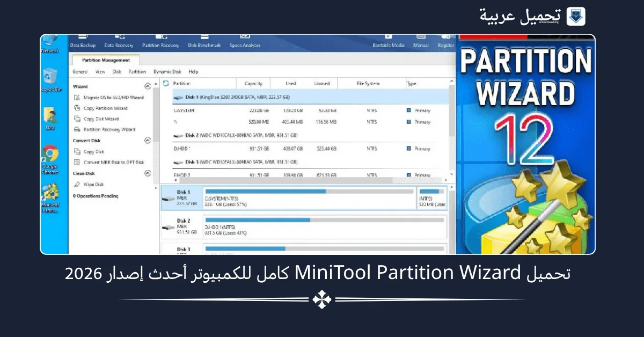Click the Wipe Disk eraser icon

77,185
